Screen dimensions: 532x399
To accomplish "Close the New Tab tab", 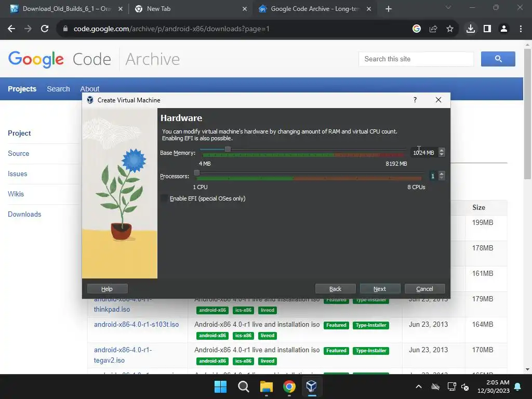I will coord(245,9).
